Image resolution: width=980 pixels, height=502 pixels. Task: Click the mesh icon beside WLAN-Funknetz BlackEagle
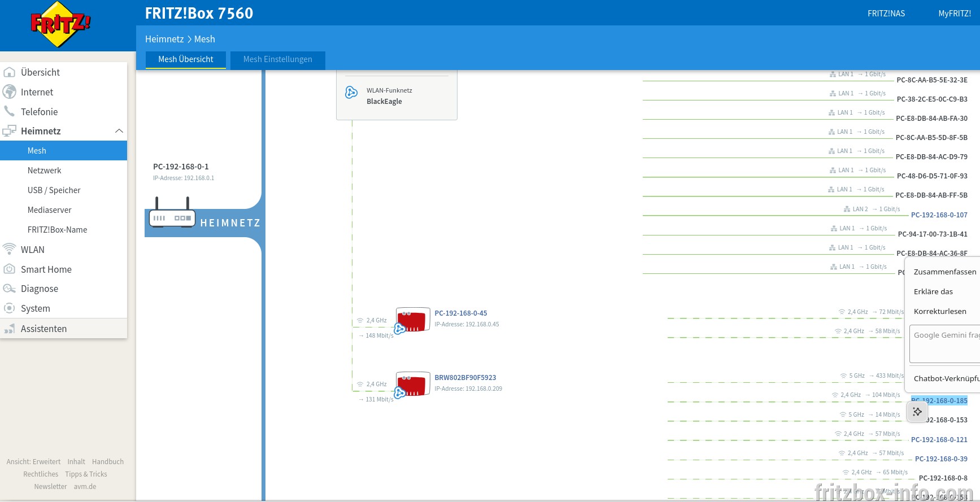click(x=351, y=93)
